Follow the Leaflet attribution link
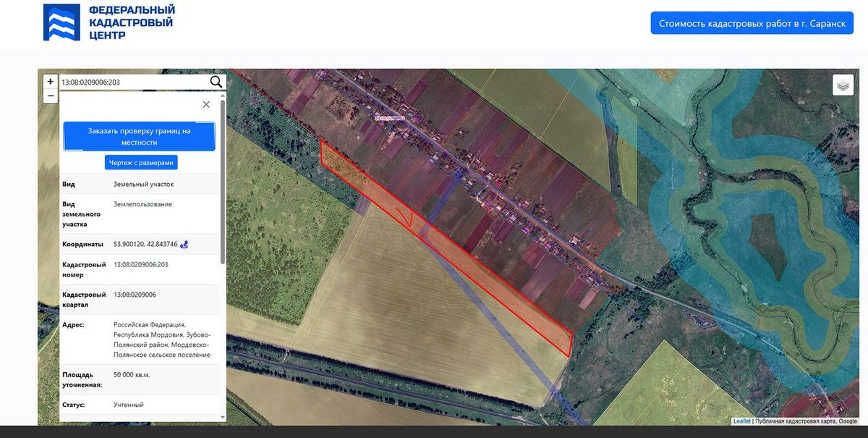Screen dimensions: 868x438 tap(741, 421)
